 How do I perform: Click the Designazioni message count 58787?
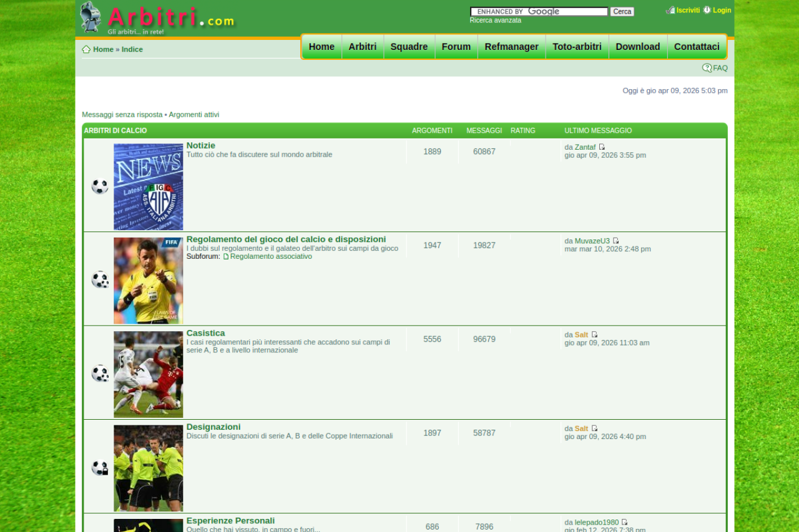(484, 433)
